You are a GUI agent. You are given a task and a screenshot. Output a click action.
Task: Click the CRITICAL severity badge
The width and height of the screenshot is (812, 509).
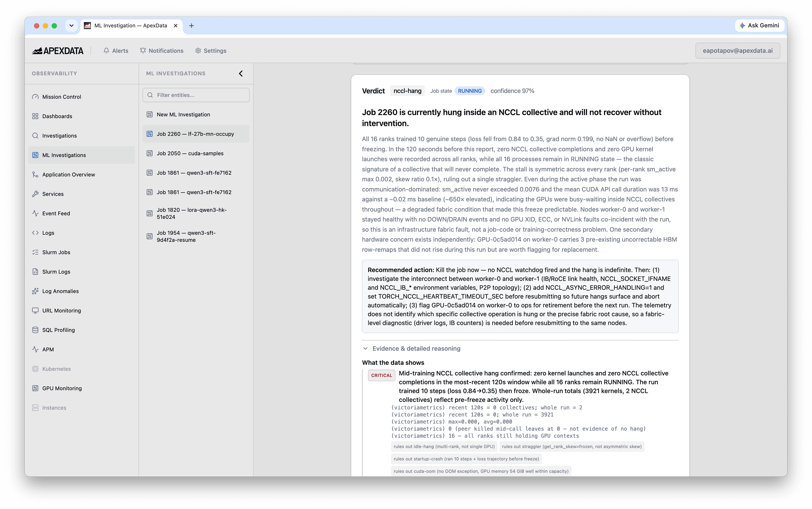(x=382, y=375)
